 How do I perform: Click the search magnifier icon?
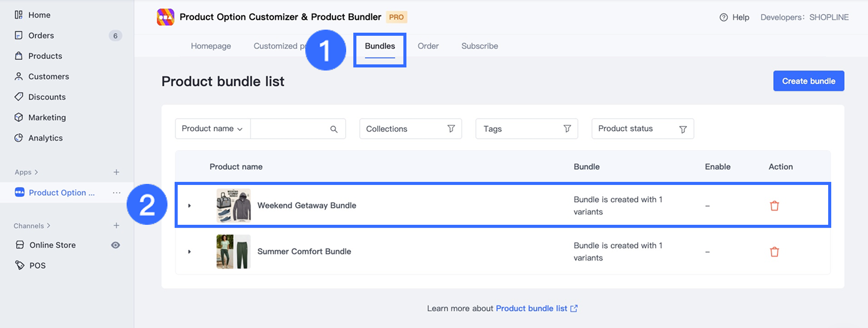pyautogui.click(x=334, y=129)
